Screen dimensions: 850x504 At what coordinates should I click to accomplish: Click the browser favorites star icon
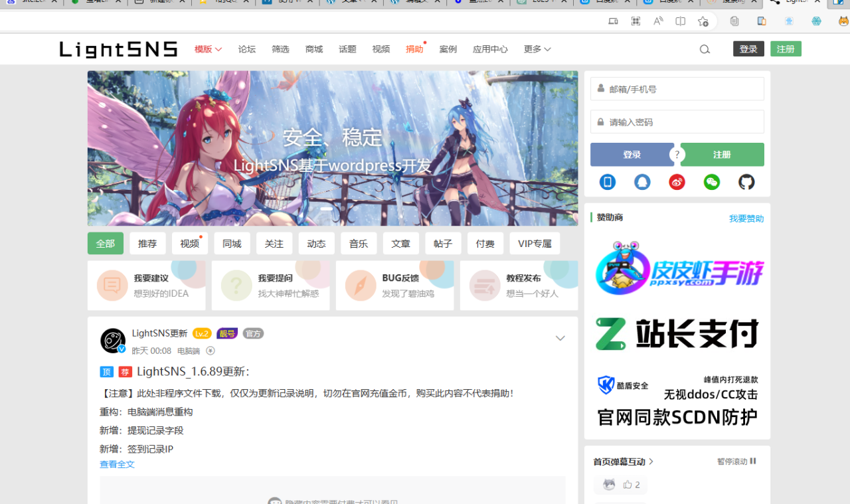(x=703, y=21)
